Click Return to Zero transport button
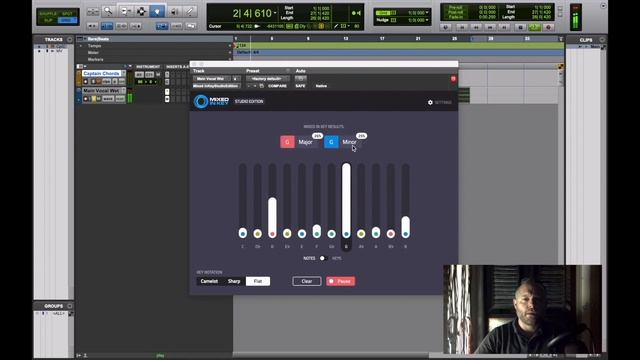 coord(462,27)
